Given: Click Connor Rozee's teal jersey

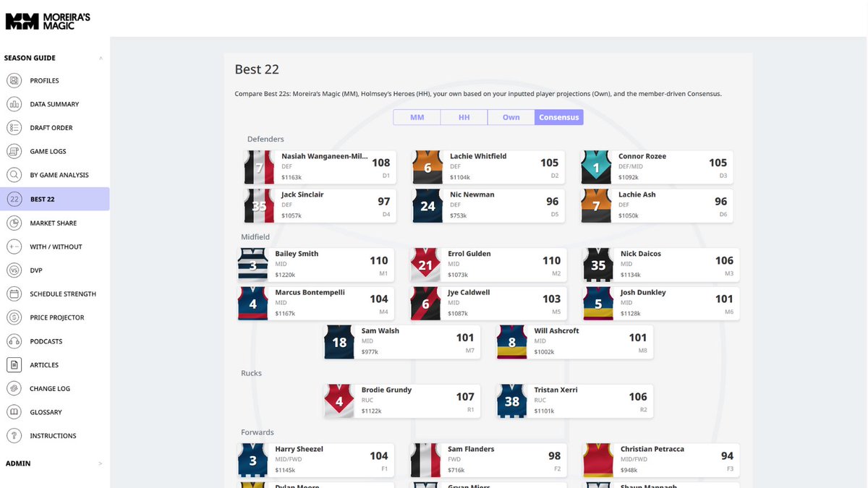Looking at the screenshot, I should (x=596, y=168).
